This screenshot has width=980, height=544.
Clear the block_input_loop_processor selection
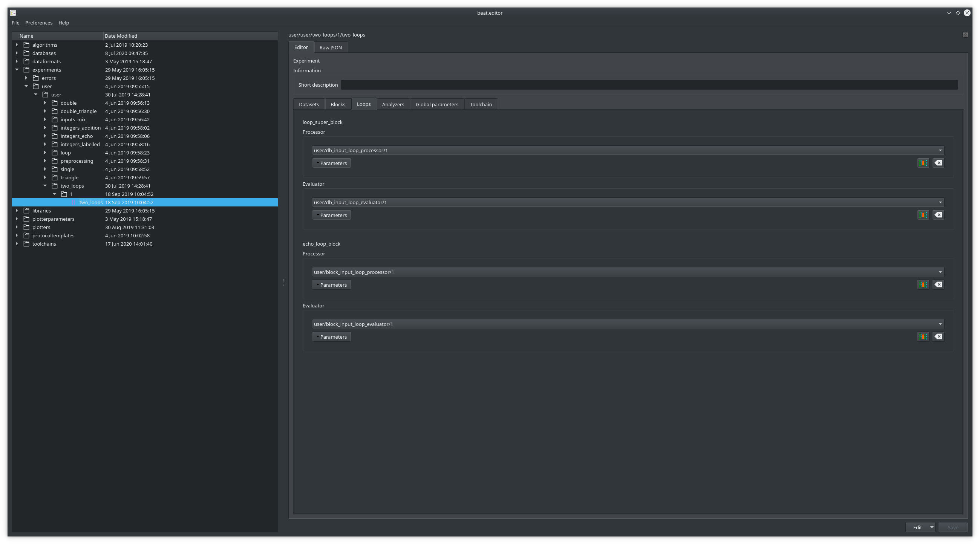938,284
